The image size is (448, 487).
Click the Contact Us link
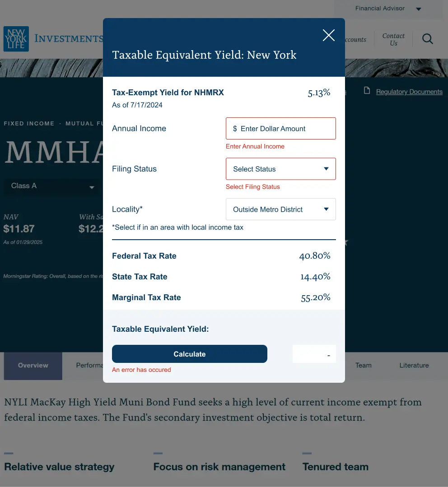point(393,39)
